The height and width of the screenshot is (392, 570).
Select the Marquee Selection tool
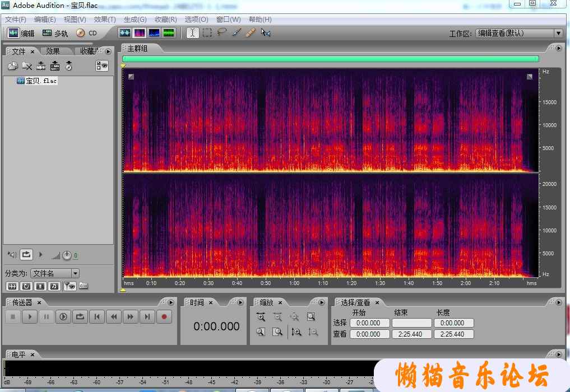(207, 32)
